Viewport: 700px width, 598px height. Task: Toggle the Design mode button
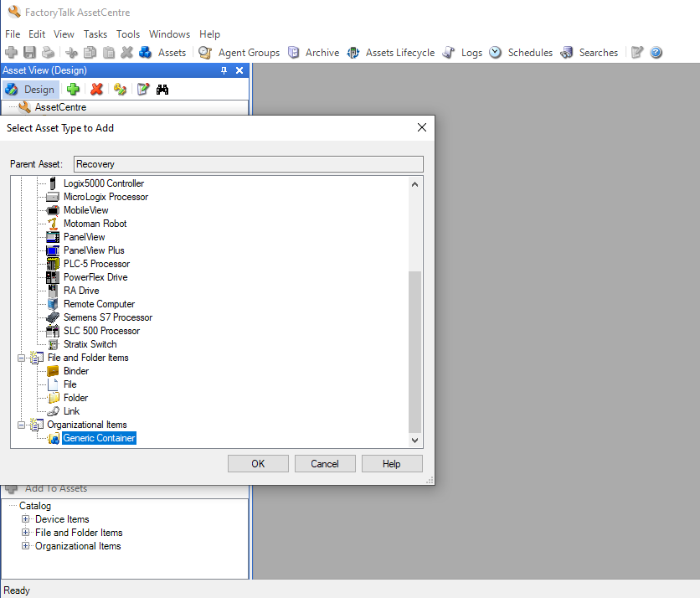pos(30,90)
